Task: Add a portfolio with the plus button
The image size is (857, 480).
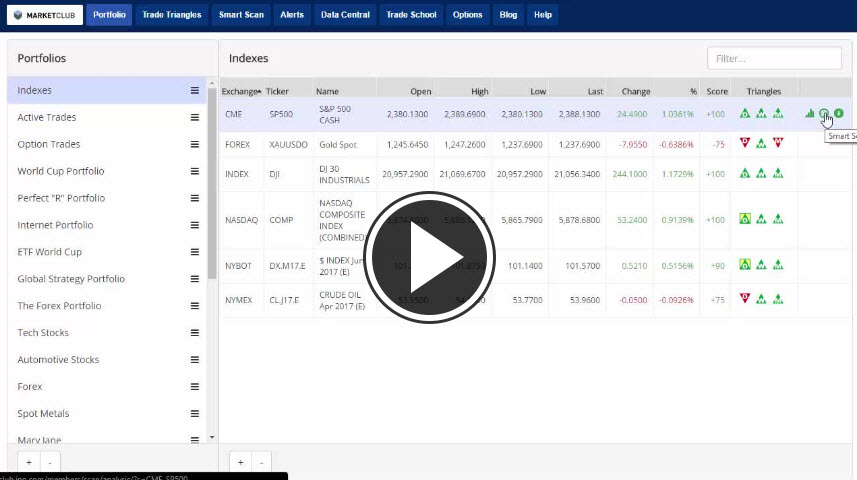Action: (28, 463)
